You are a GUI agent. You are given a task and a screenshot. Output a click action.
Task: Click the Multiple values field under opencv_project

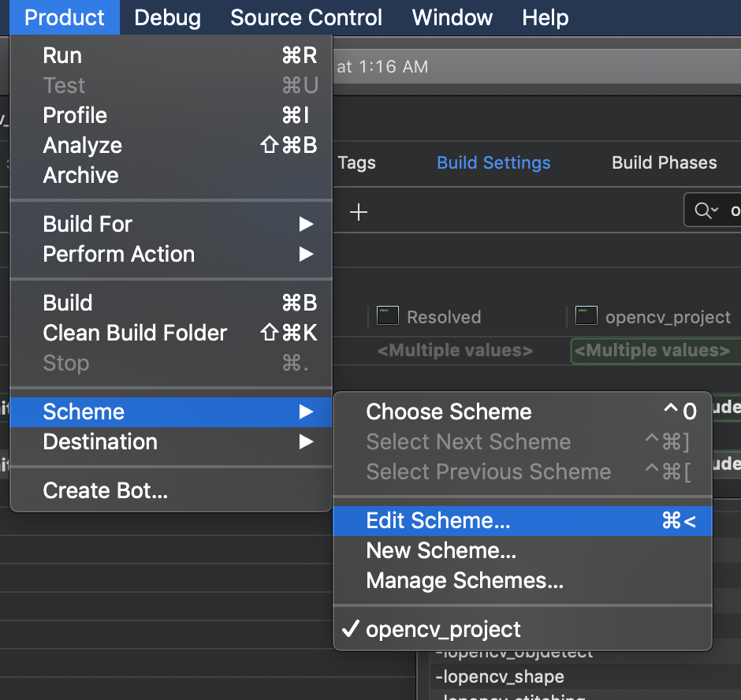[x=652, y=350]
